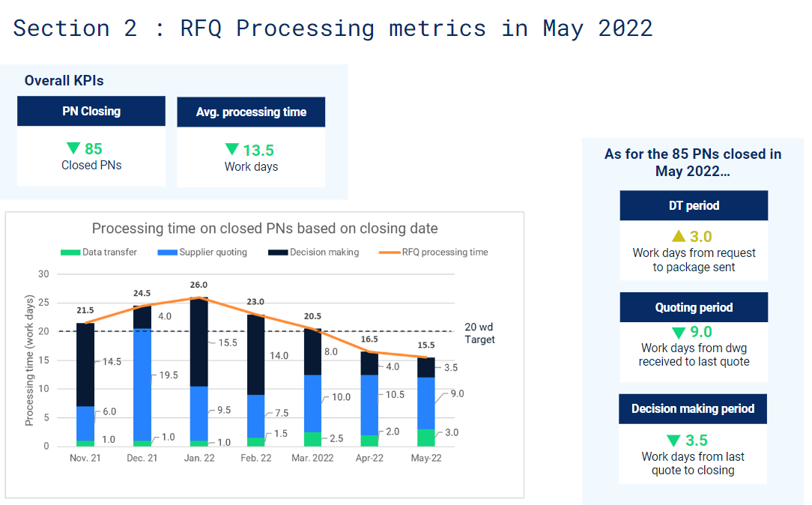The height and width of the screenshot is (505, 812).
Task: Click the green down triangle beside 13.5
Action: (232, 149)
